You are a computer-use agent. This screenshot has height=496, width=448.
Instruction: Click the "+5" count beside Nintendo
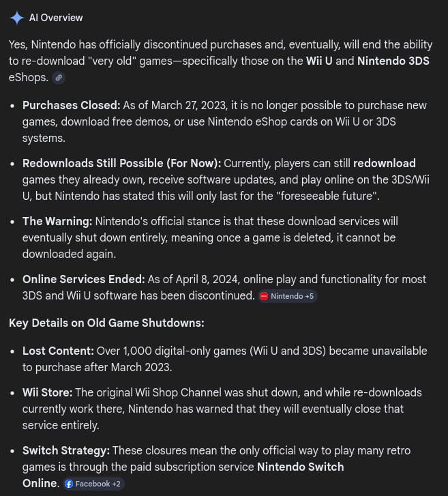309,296
